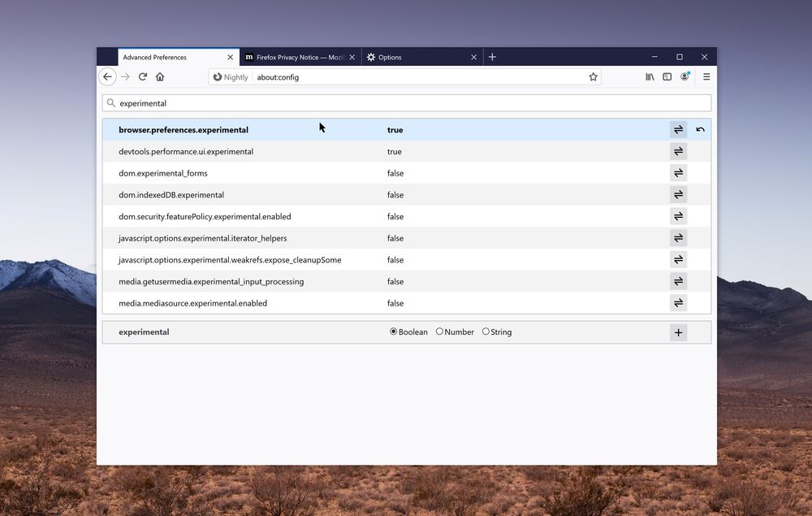Add the new experimental preference with plus
Screen dimensions: 812x516
(678, 332)
